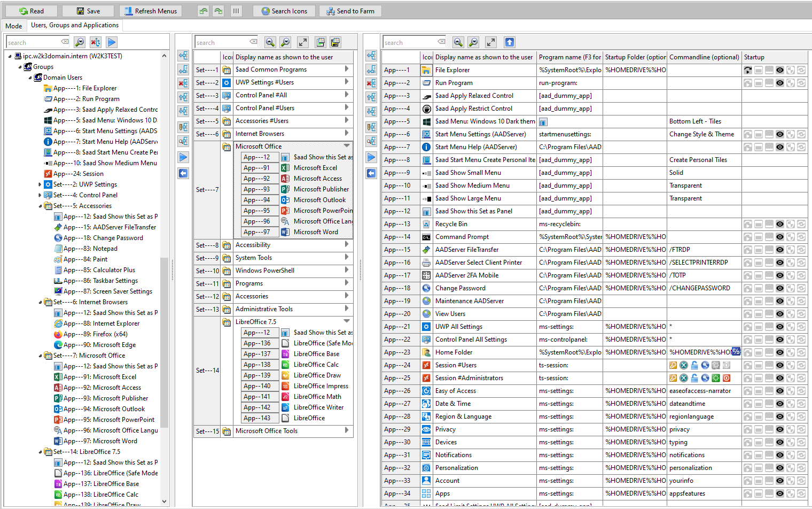Click the Send to Farm button
Image resolution: width=812 pixels, height=509 pixels.
350,11
